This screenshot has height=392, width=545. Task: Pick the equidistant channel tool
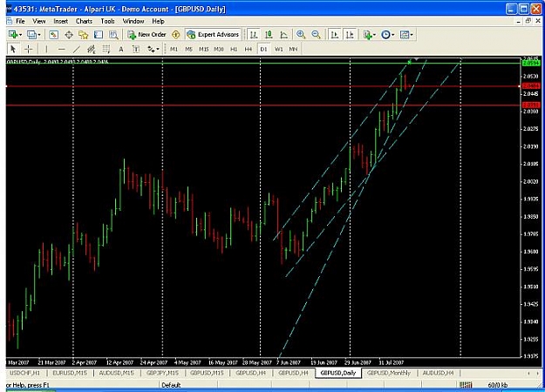[x=92, y=49]
